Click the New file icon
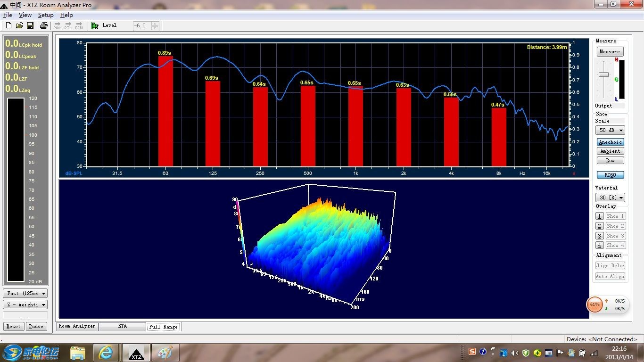 [8, 25]
